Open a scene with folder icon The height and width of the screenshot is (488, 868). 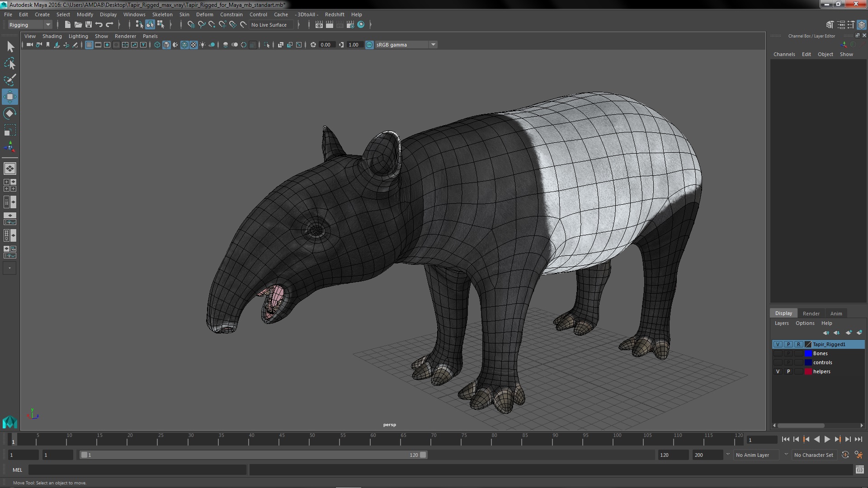78,25
